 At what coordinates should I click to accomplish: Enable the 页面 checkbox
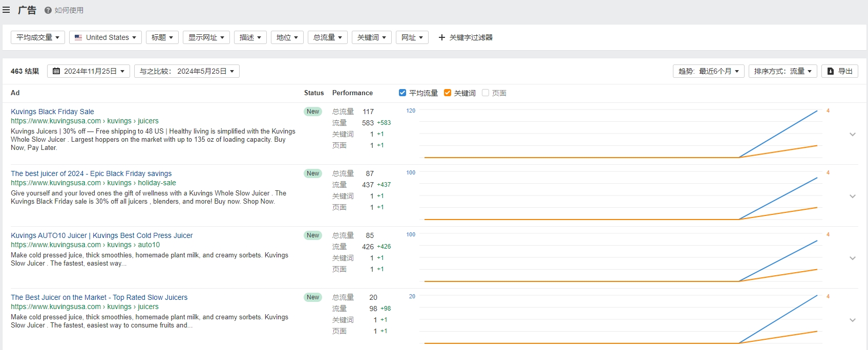(x=485, y=93)
